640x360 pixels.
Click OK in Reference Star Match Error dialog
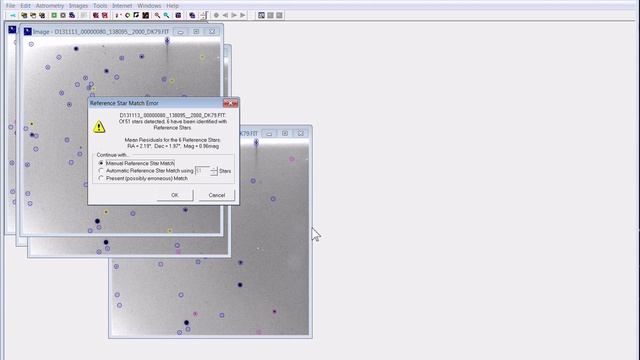click(175, 195)
